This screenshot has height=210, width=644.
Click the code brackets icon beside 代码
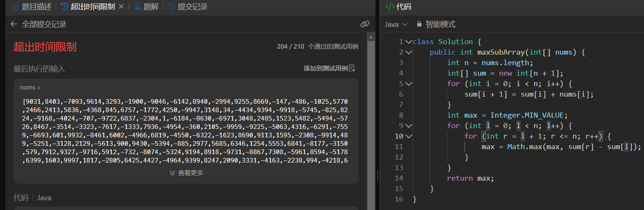390,7
